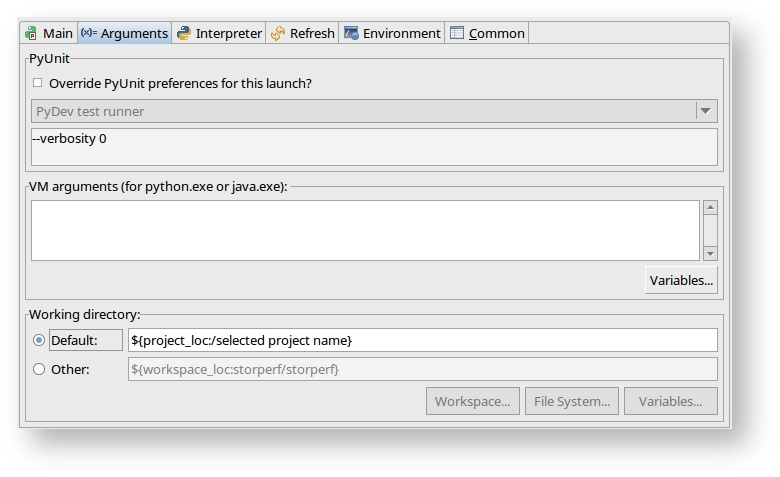This screenshot has width=780, height=477.
Task: Click the VM arguments text area
Action: 365,230
